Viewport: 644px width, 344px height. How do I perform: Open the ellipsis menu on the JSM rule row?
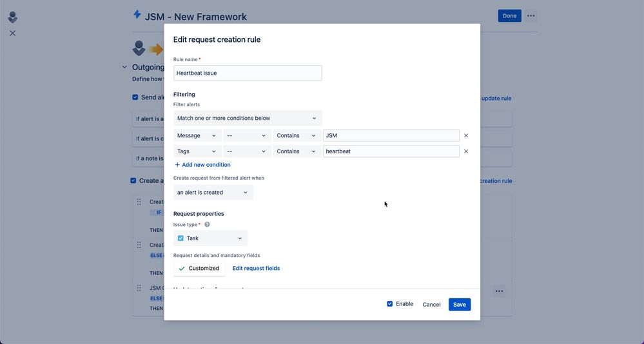point(499,291)
